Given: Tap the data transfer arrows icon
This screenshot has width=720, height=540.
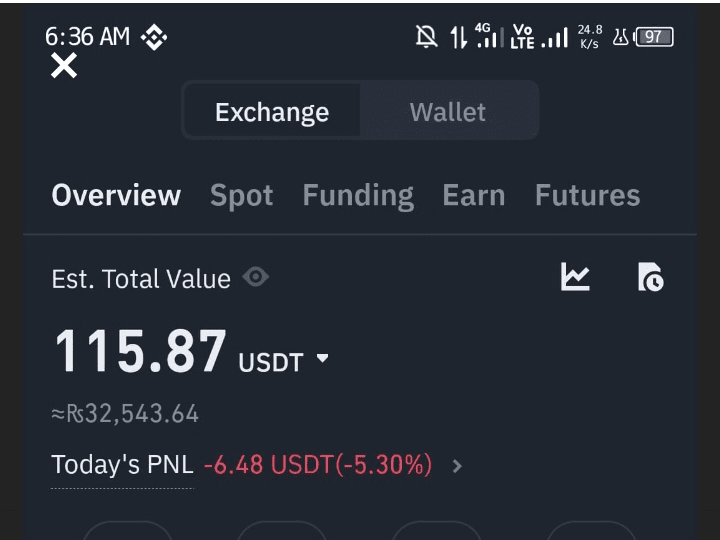Looking at the screenshot, I should (458, 37).
